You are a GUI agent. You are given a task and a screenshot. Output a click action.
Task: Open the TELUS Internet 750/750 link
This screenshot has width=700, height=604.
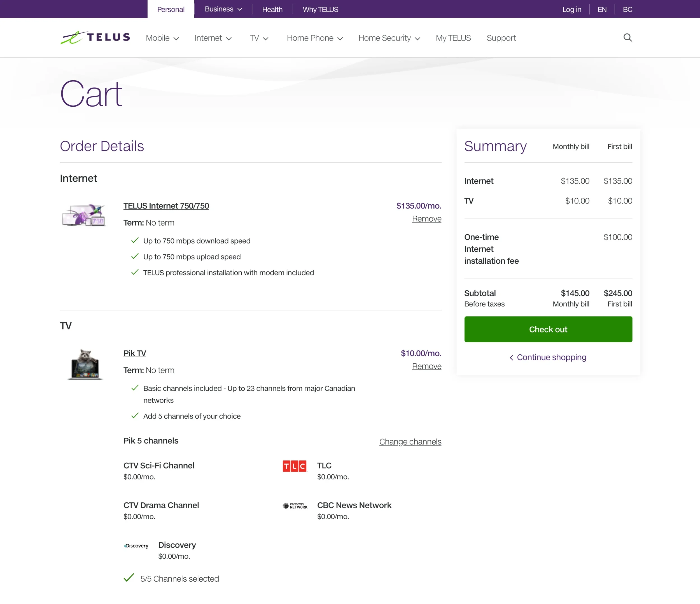click(166, 206)
